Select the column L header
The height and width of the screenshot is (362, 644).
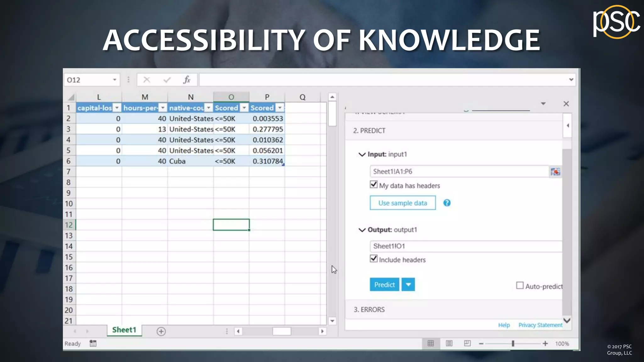pos(99,97)
